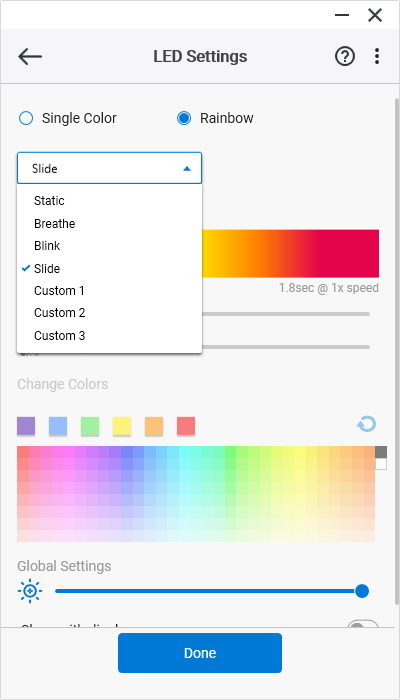Pick the Blink effect option
Screen dimensions: 400x700
tap(109, 246)
